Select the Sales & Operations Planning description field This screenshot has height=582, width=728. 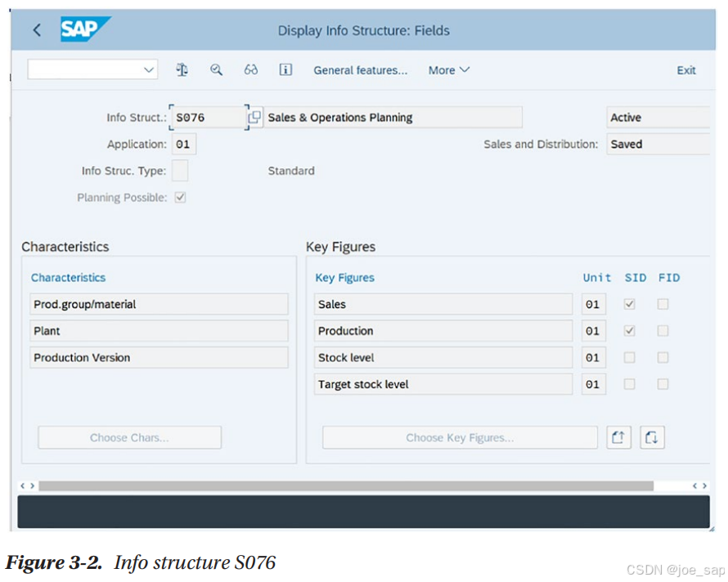(393, 118)
